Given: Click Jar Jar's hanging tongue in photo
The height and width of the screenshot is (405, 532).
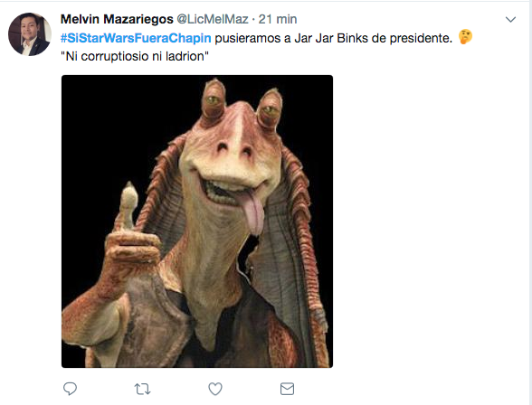Looking at the screenshot, I should 253,212.
